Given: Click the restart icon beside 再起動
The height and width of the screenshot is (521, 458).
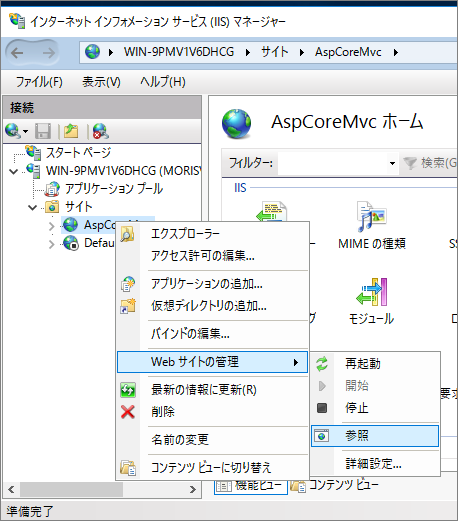Looking at the screenshot, I should tap(322, 364).
